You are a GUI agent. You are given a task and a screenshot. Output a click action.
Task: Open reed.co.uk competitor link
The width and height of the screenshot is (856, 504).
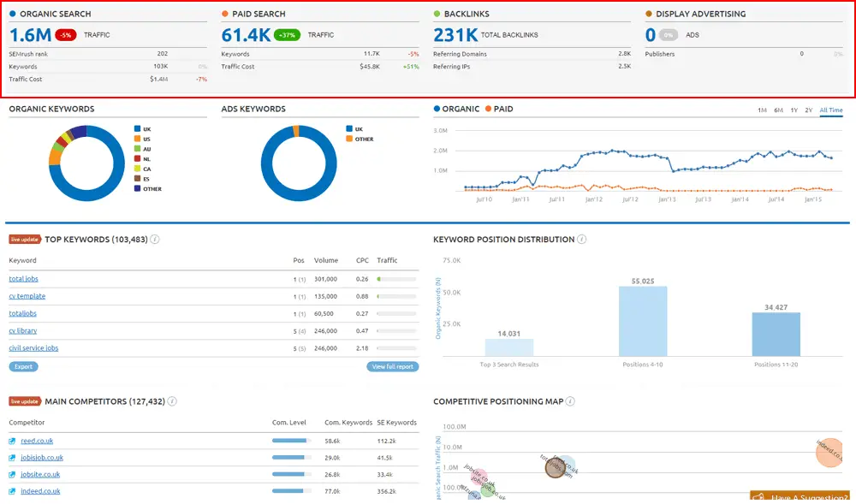[x=37, y=442]
